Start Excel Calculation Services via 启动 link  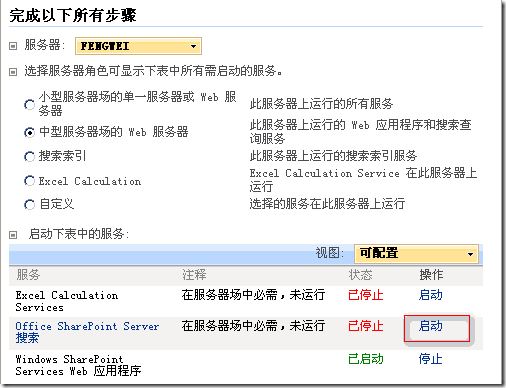click(x=430, y=295)
